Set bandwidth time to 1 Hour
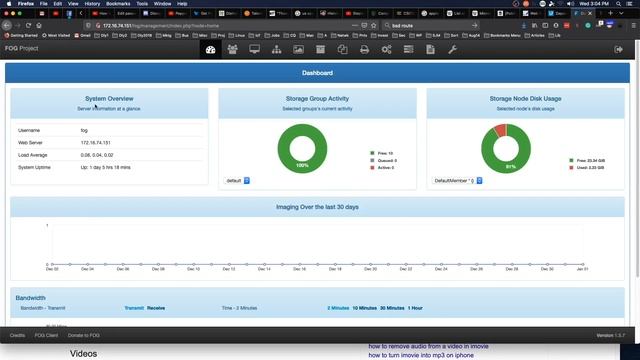Viewport: 640px width, 360px height. point(415,308)
